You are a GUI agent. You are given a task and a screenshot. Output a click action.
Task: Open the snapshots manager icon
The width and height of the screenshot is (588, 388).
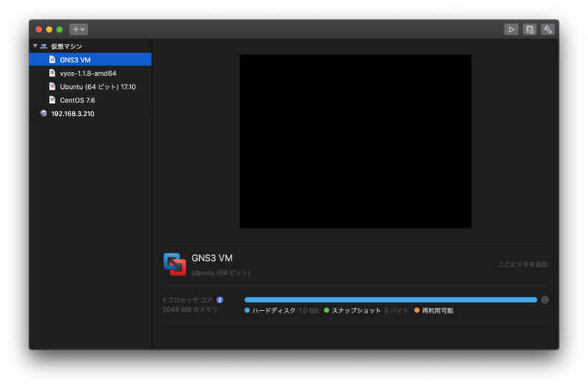(529, 29)
